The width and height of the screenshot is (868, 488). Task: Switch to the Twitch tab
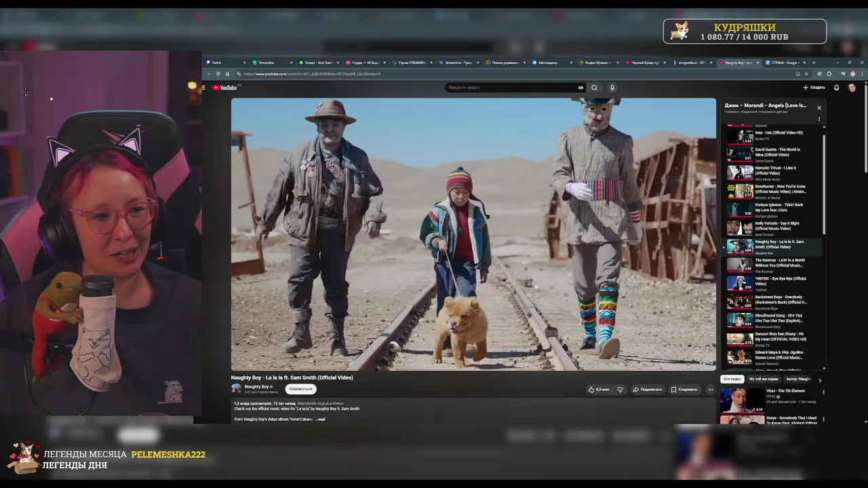point(226,62)
